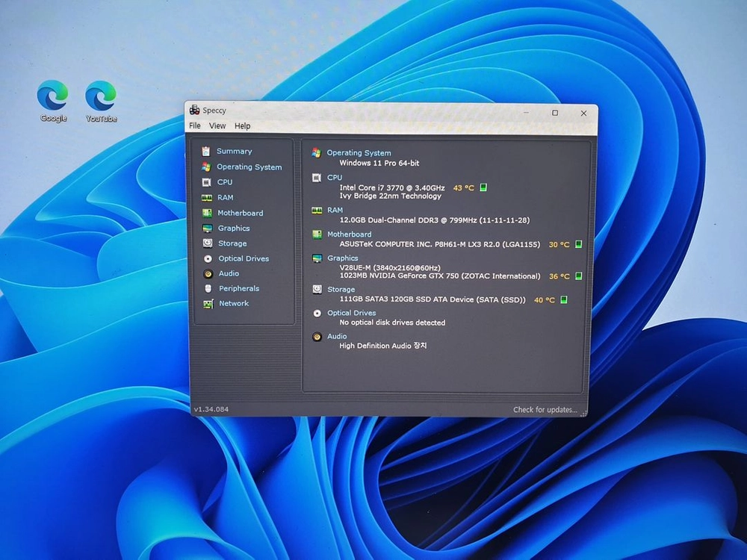Click the version v1.34.084 label

coord(211,409)
